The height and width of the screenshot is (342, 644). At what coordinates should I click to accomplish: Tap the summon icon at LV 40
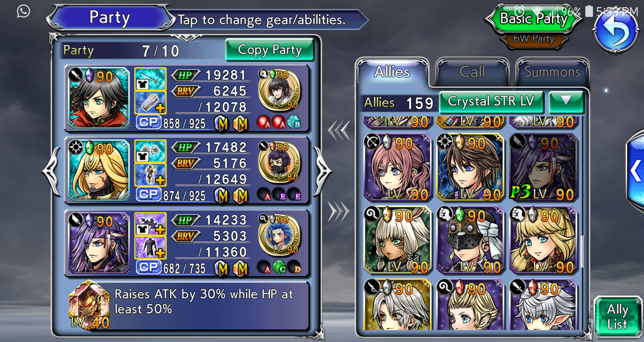(89, 305)
